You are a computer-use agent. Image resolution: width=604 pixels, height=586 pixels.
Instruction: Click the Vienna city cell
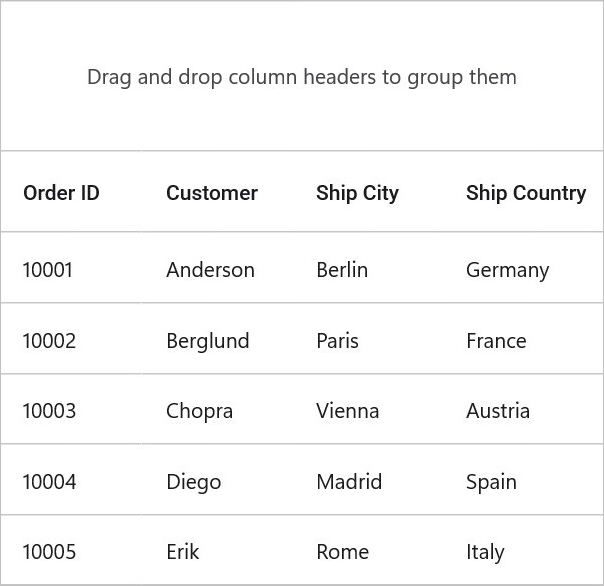click(x=348, y=411)
